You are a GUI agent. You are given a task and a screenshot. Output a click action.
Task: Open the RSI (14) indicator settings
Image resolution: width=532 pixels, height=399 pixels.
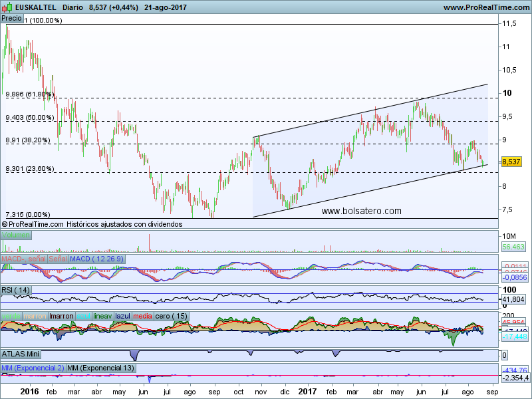16,290
